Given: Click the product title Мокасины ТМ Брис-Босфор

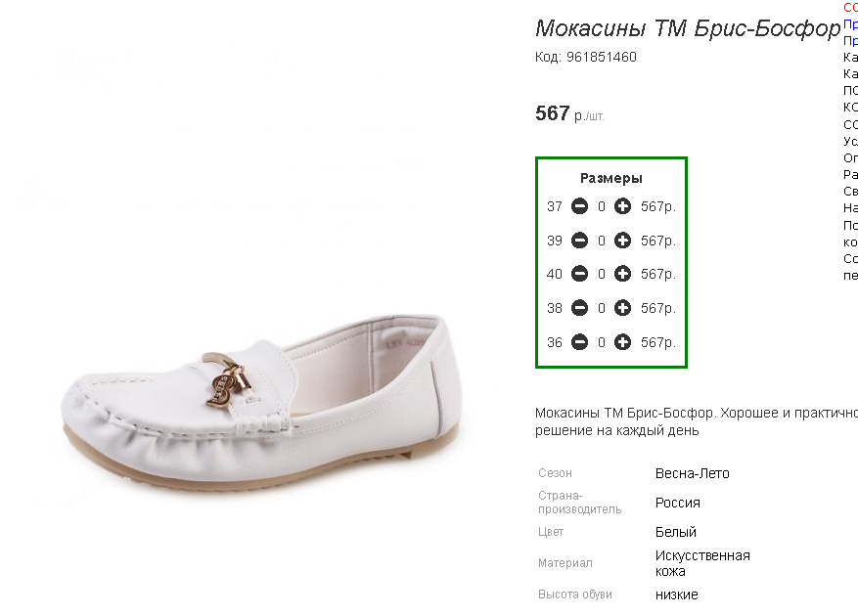Looking at the screenshot, I should [x=687, y=28].
